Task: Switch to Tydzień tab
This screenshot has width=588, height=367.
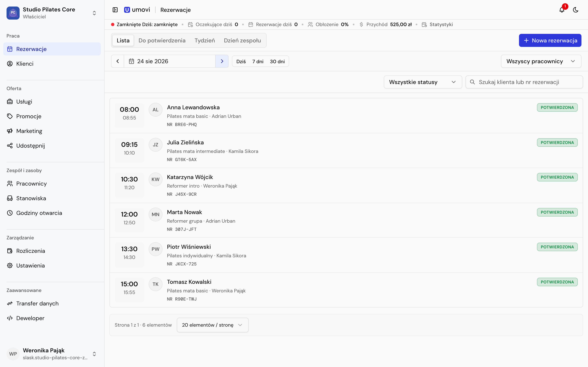Action: (x=205, y=41)
